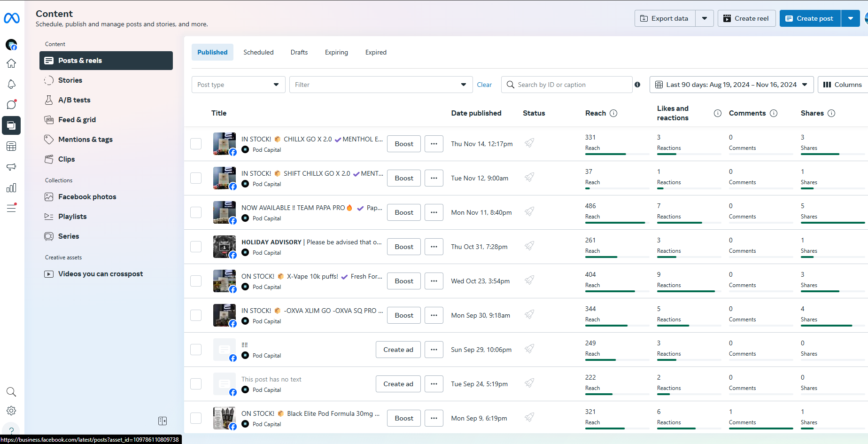868x444 pixels.
Task: Open Videos you can crosspost
Action: point(106,274)
